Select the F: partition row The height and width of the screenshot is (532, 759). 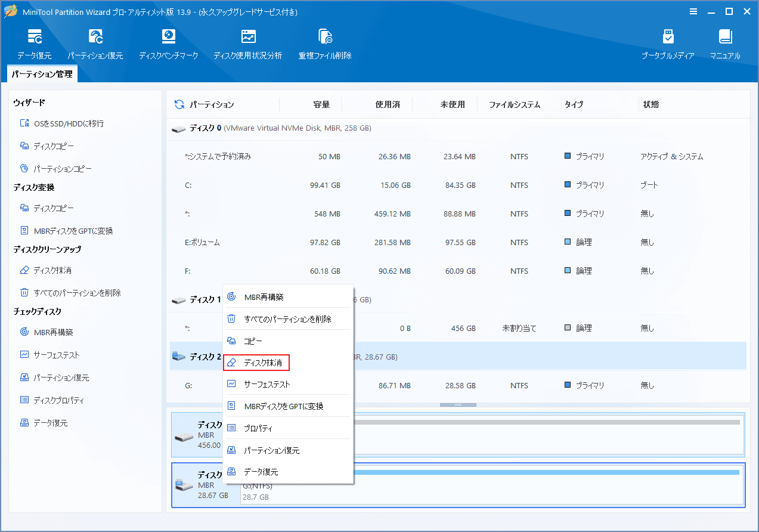point(458,271)
